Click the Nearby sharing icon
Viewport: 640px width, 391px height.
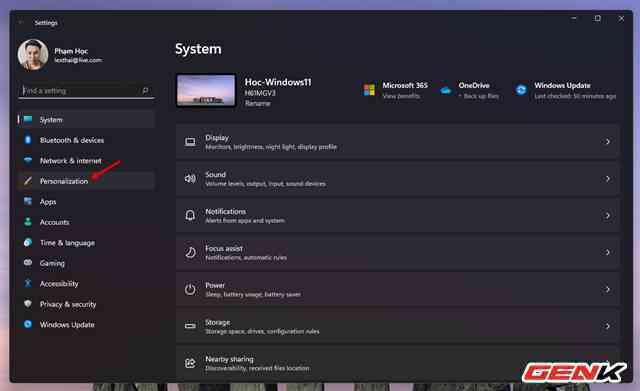(x=190, y=363)
